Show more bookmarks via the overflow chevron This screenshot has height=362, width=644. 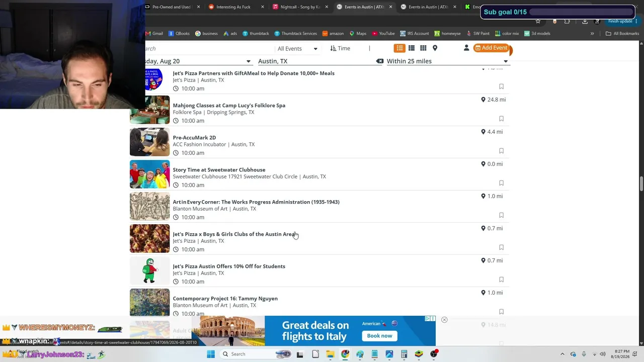pyautogui.click(x=592, y=34)
